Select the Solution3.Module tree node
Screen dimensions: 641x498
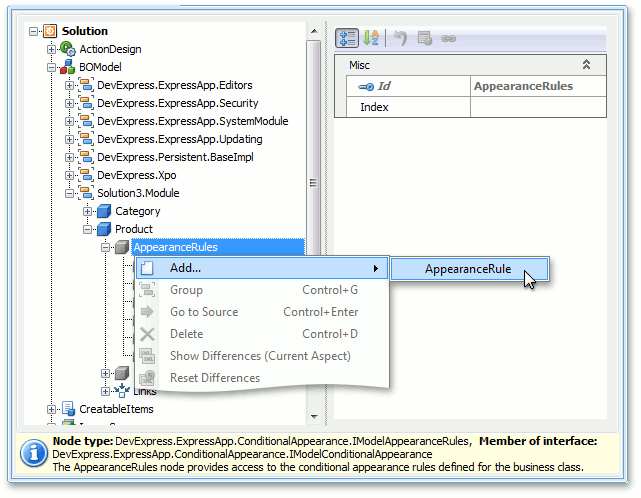point(138,193)
